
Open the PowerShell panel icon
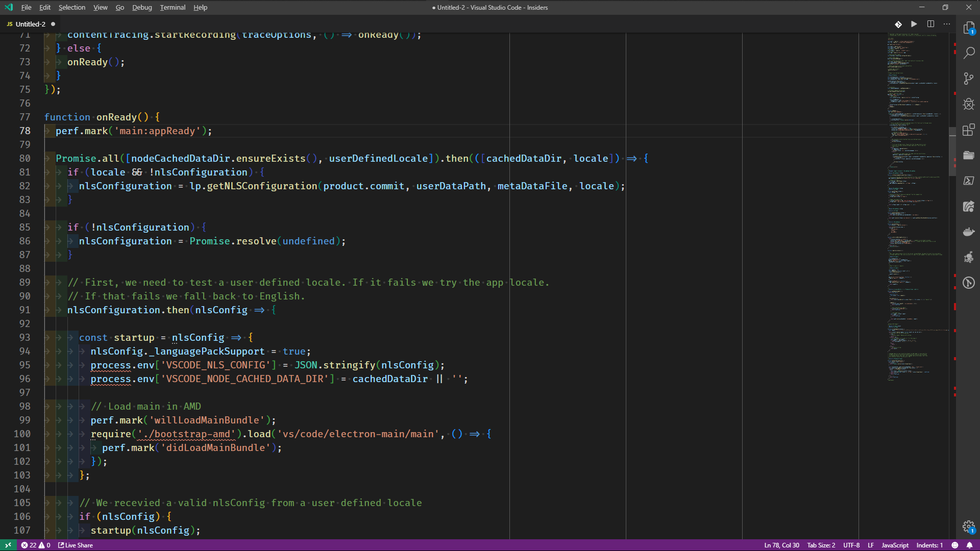968,181
